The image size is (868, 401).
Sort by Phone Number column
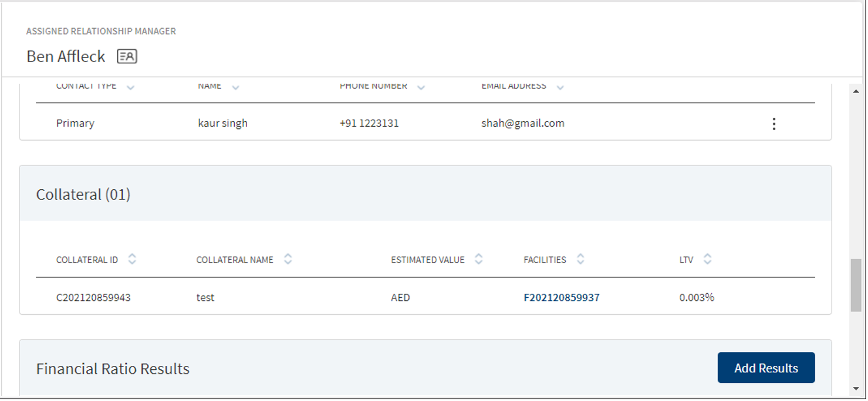(421, 87)
